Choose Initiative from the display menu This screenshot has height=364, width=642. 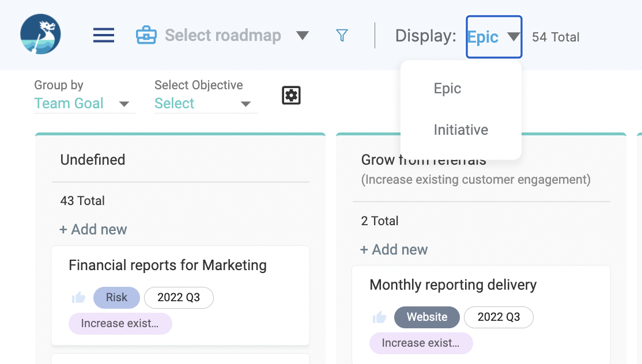[x=461, y=130]
